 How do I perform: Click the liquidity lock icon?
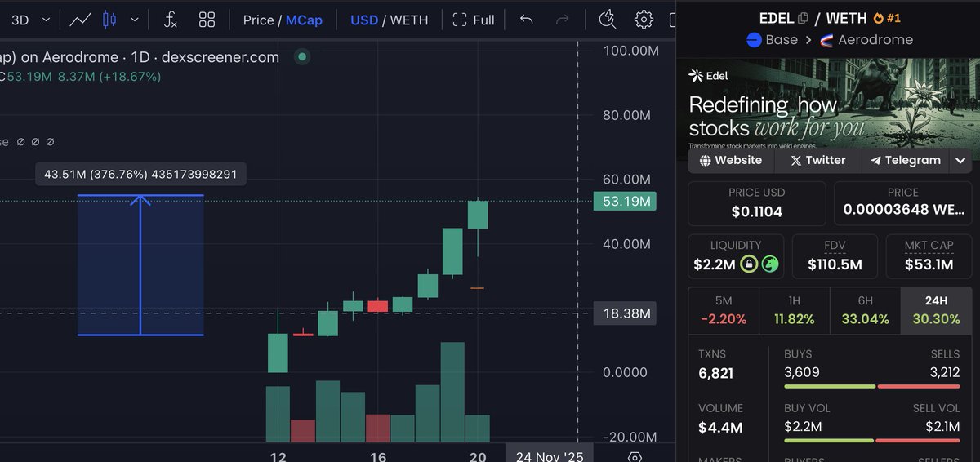[749, 264]
